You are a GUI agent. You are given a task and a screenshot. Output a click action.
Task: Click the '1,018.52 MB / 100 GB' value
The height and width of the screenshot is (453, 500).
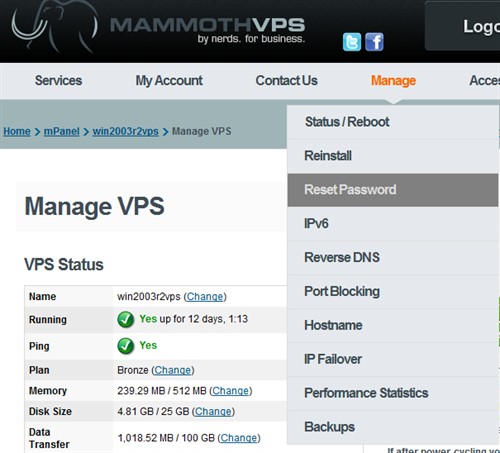coord(166,438)
